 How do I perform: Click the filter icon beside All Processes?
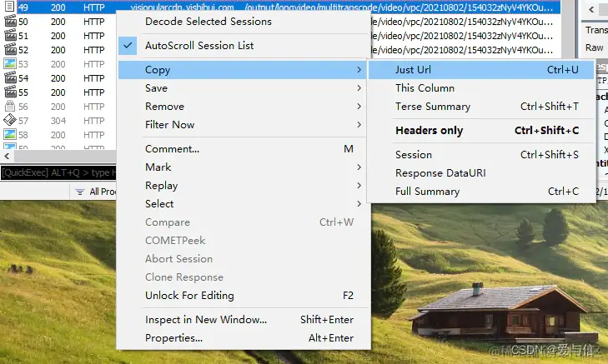coord(80,192)
